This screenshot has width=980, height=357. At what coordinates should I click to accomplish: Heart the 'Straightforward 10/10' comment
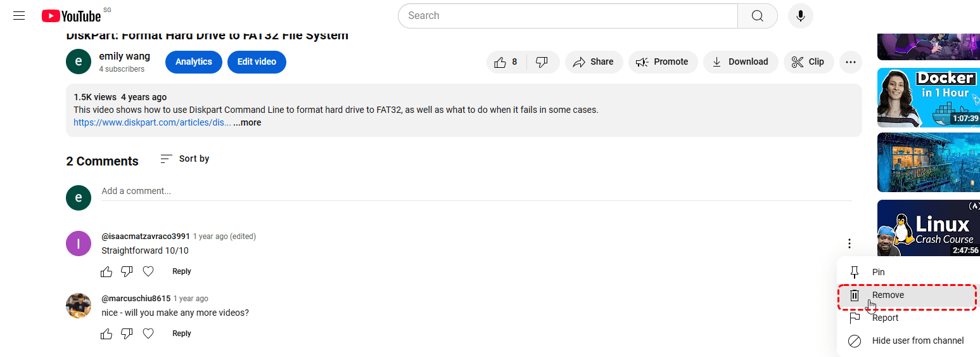(x=148, y=271)
